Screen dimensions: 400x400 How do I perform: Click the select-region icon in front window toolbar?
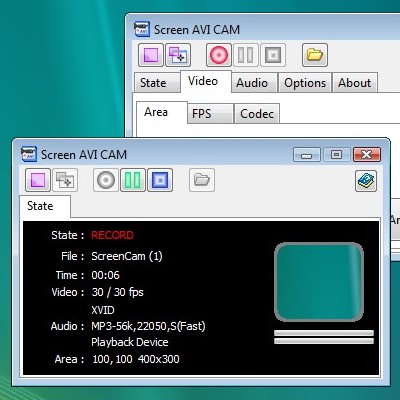pyautogui.click(x=65, y=180)
